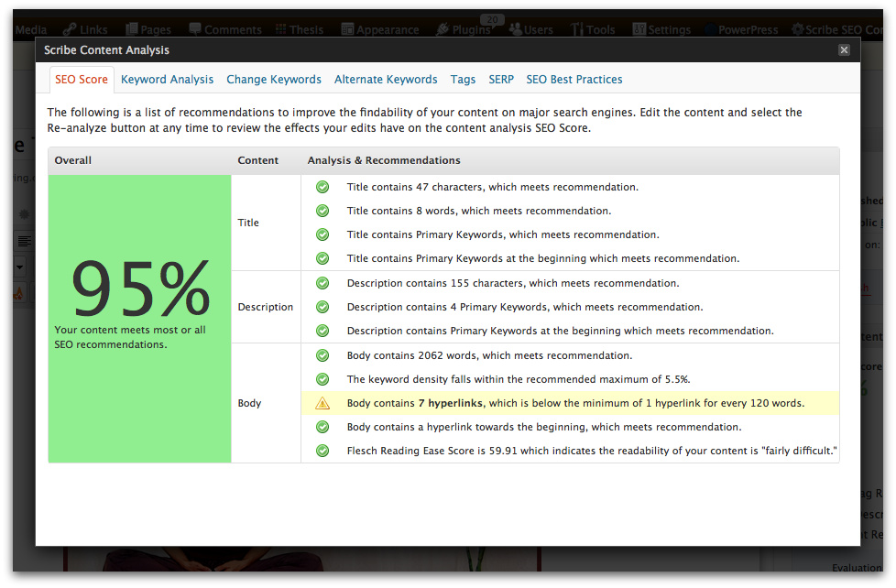Click the text "Title contains 8 words, which meets recommendation."
Screen dimensions: 896x588
(x=479, y=211)
